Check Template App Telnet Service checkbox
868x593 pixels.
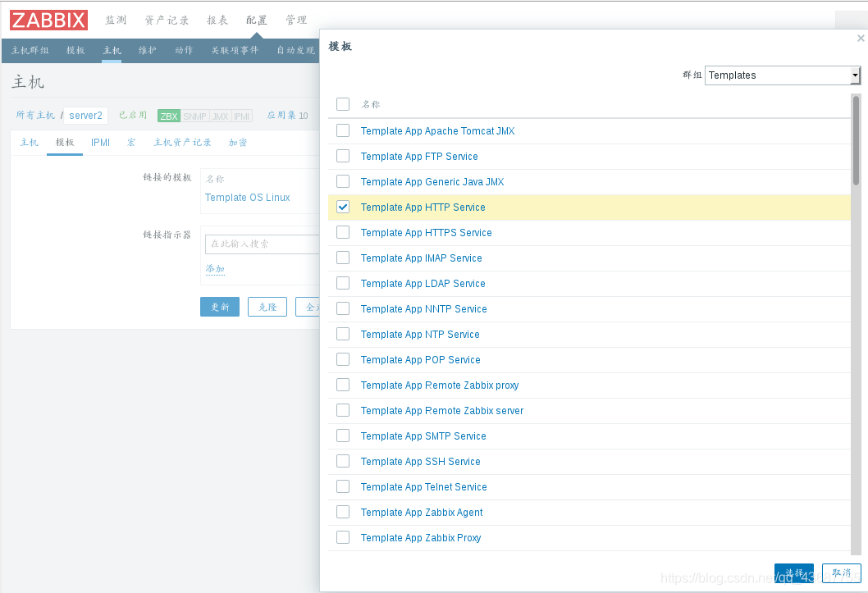(343, 487)
